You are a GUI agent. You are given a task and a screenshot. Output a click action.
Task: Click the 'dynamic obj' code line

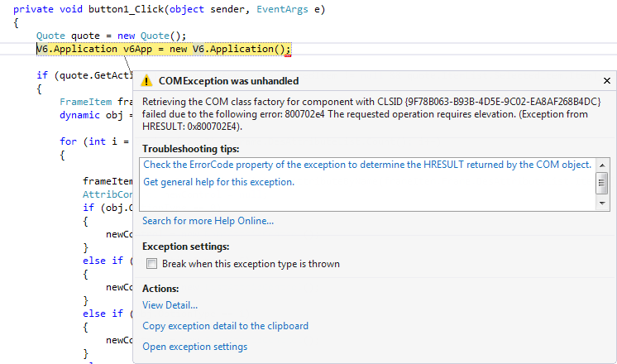click(96, 115)
